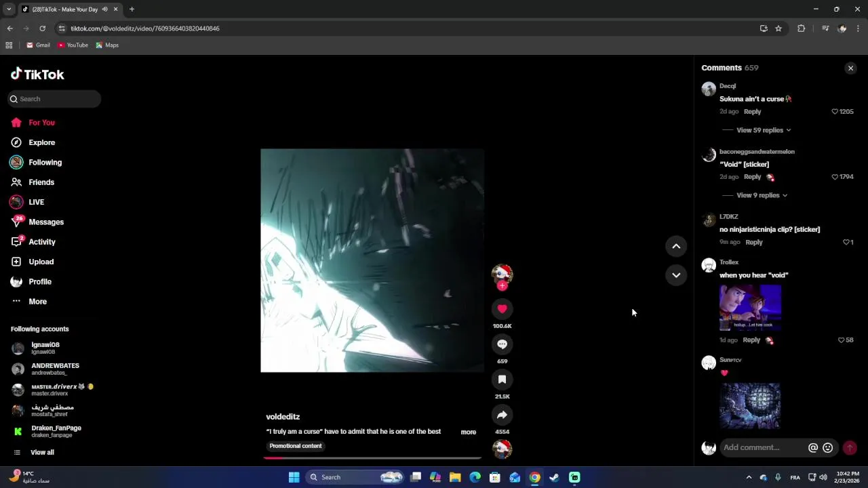Screen dimensions: 868x488
Task: Click the TikTok search field
Action: tap(55, 99)
